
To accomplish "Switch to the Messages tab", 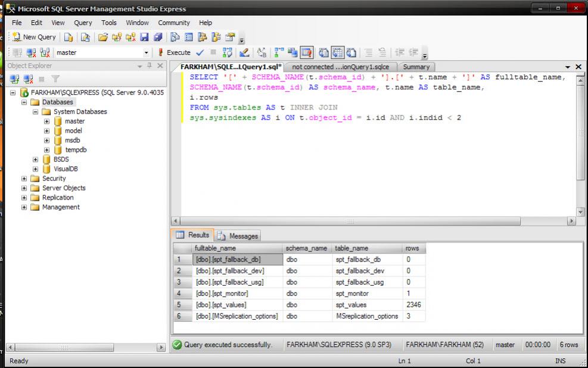I will [x=238, y=236].
